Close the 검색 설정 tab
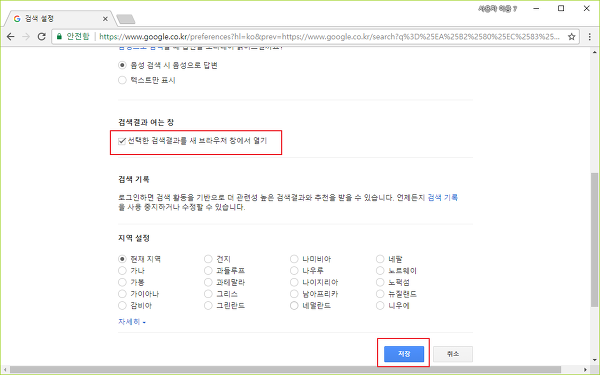This screenshot has width=600, height=375. click(x=105, y=19)
